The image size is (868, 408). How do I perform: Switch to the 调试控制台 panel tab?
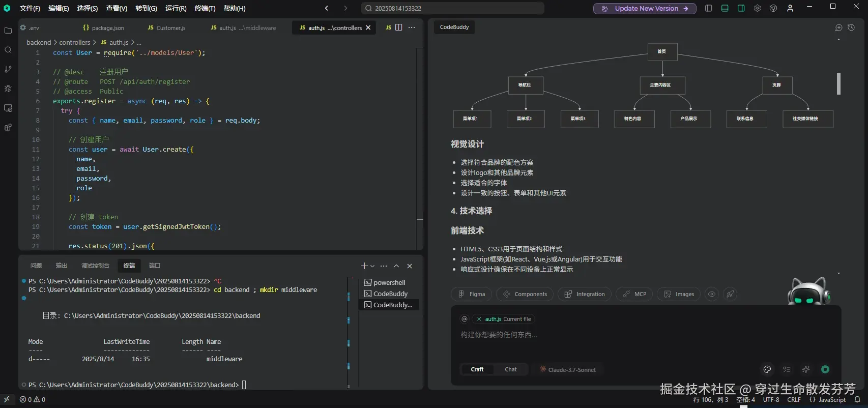(95, 266)
